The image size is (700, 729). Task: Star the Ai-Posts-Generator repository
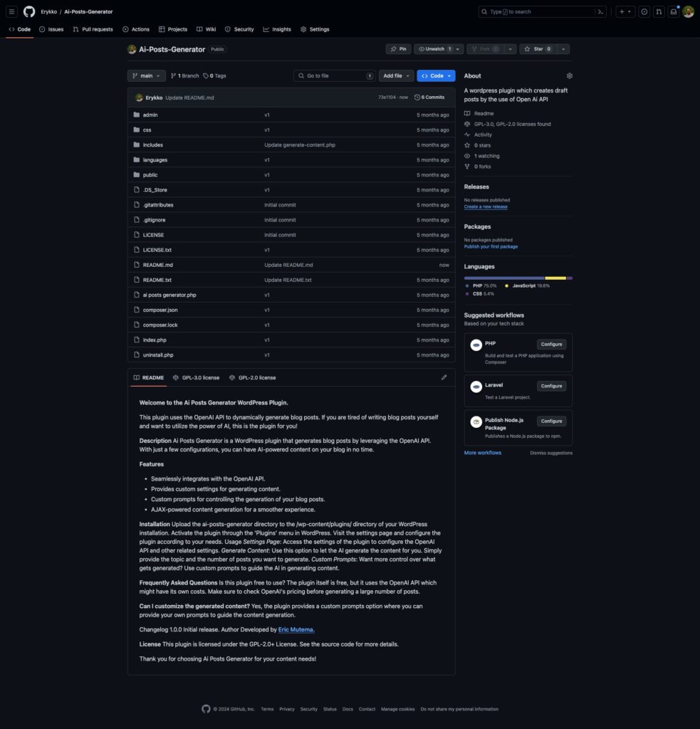point(538,49)
